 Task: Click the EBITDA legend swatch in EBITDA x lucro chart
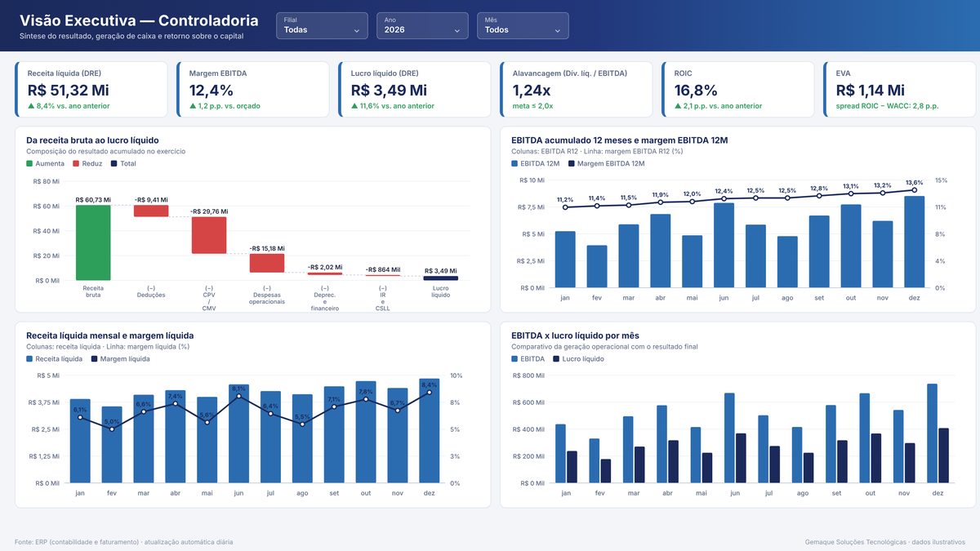(515, 359)
